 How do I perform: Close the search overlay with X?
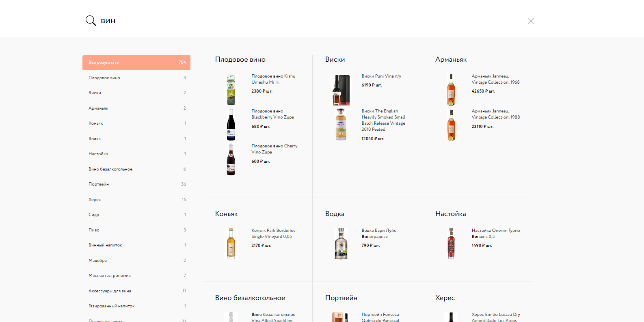531,21
